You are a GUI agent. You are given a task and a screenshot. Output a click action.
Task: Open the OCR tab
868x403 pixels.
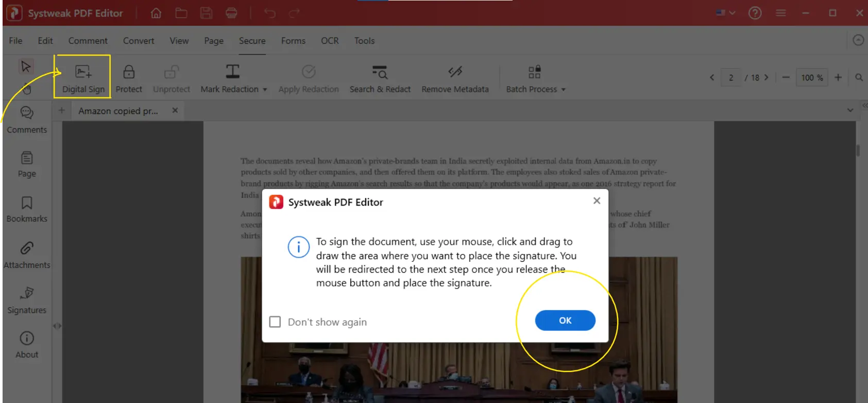330,41
